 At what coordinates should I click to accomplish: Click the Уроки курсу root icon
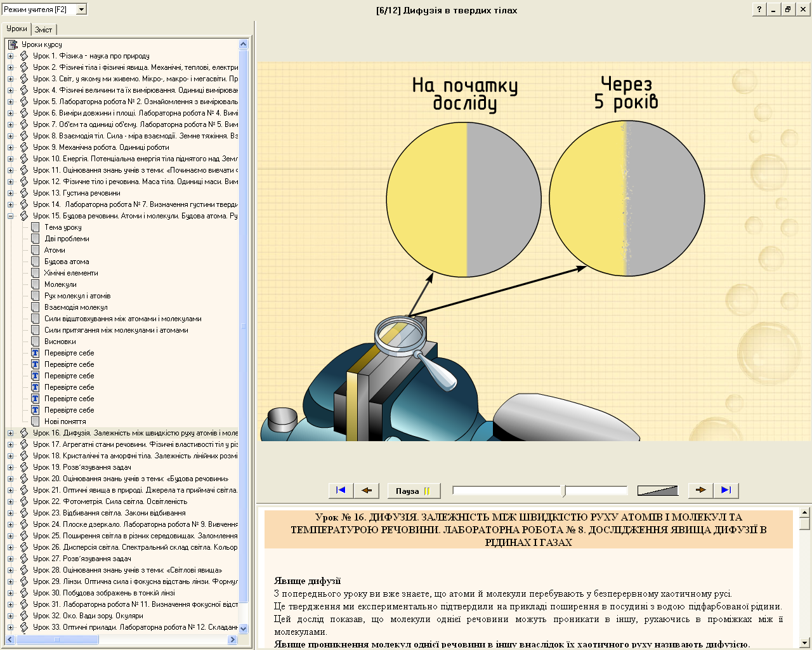[x=13, y=44]
